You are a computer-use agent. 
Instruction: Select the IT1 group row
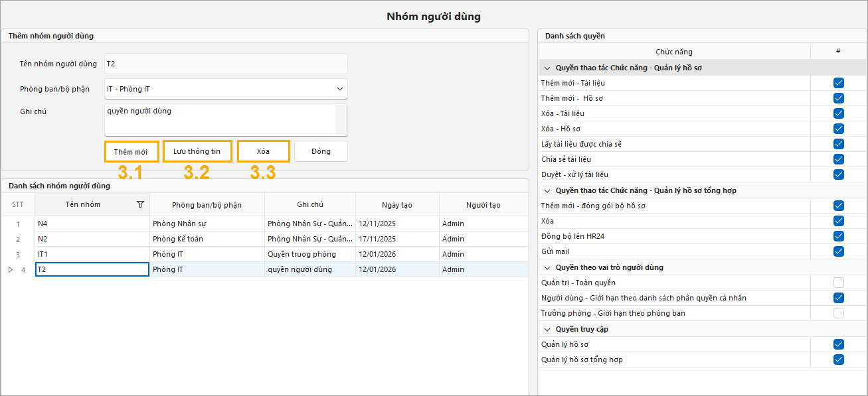265,254
